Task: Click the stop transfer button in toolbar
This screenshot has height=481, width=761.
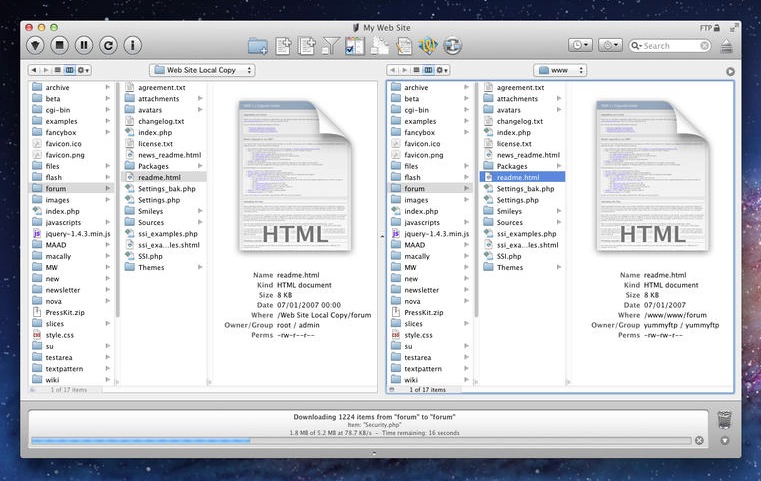Action: coord(59,45)
